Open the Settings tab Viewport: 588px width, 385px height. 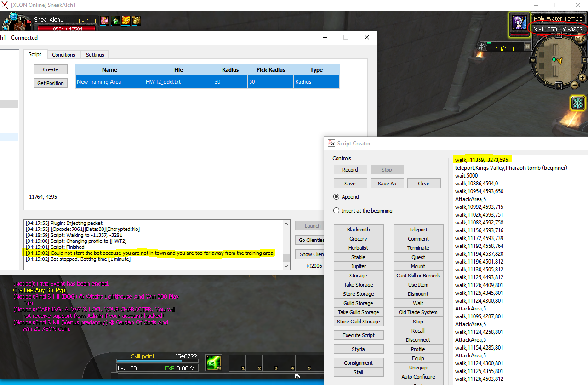click(x=95, y=55)
